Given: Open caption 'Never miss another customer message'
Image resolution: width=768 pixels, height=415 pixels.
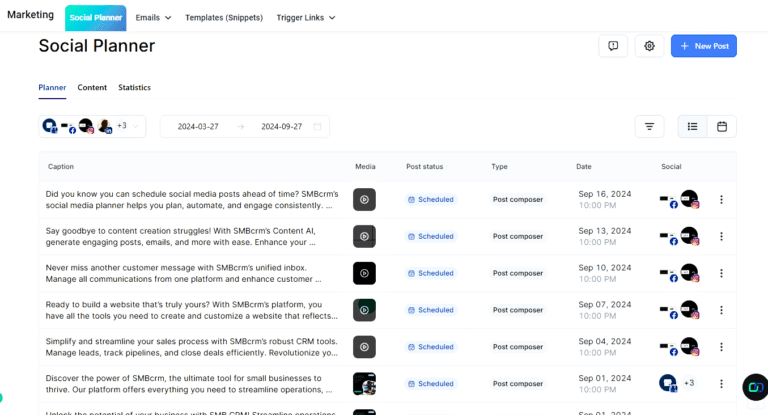Looking at the screenshot, I should pyautogui.click(x=184, y=273).
